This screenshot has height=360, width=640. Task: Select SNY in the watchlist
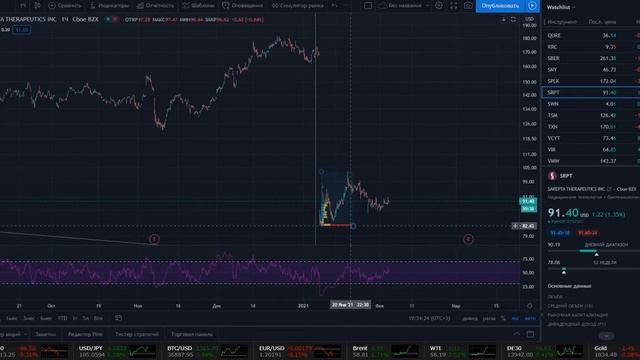click(x=591, y=70)
